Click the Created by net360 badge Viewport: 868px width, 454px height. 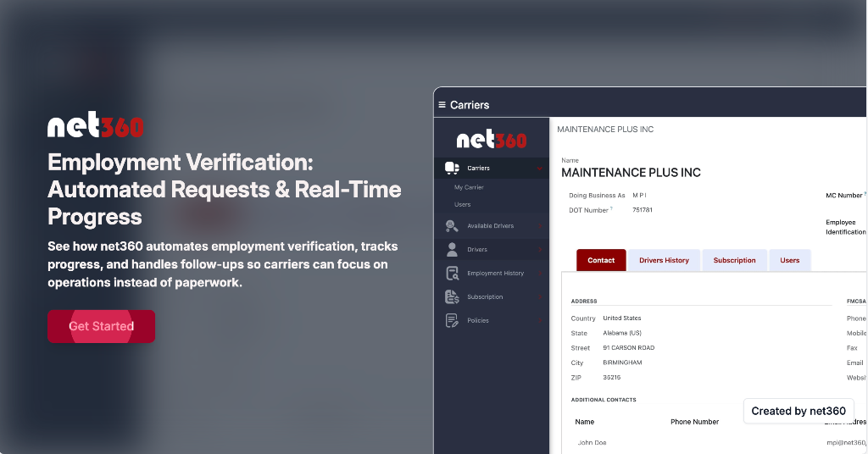[x=798, y=411]
